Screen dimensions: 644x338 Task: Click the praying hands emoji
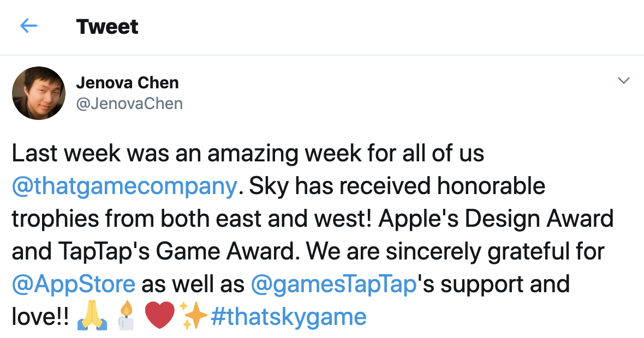[92, 317]
